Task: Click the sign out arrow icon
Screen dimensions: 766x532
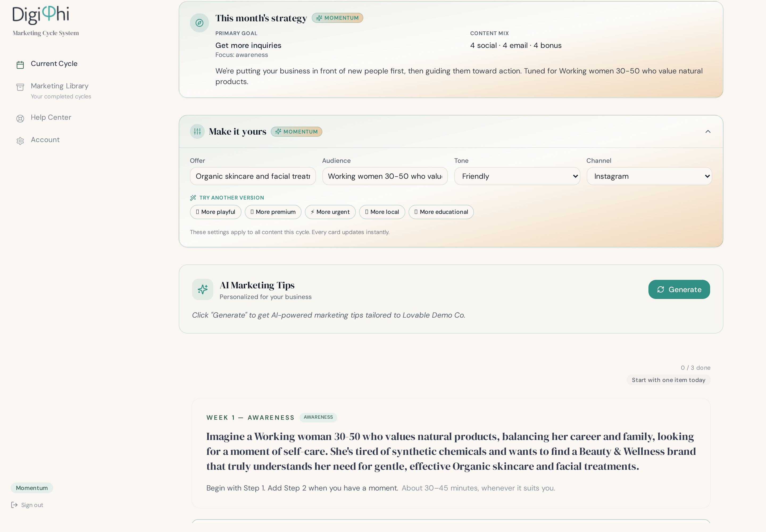Action: coord(14,505)
